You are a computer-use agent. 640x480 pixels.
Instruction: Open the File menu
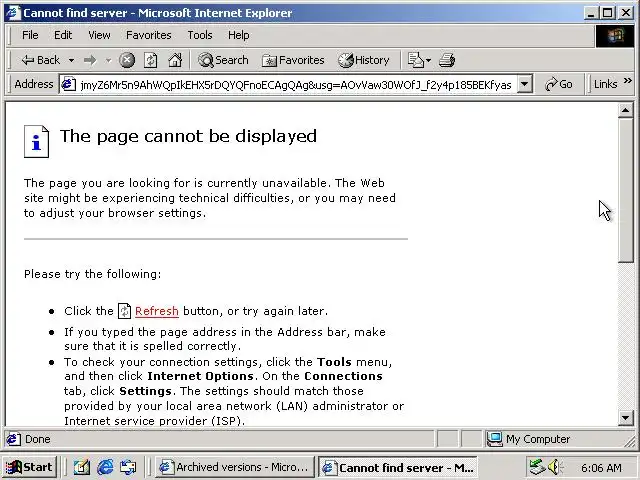point(30,35)
